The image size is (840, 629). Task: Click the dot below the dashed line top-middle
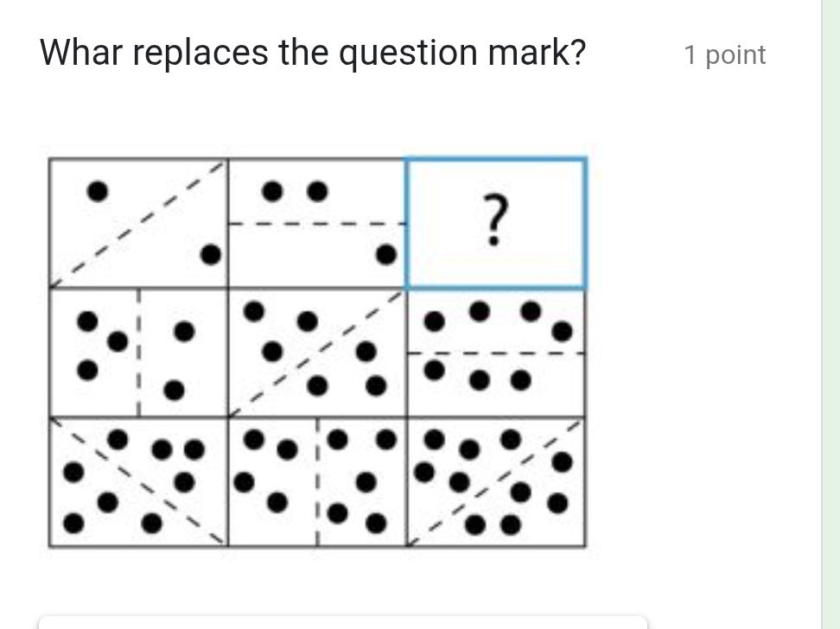pyautogui.click(x=383, y=253)
